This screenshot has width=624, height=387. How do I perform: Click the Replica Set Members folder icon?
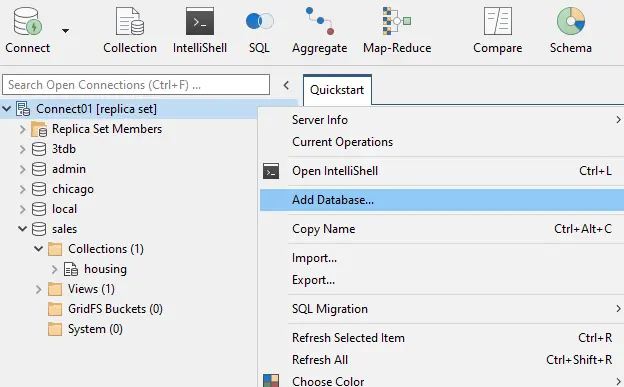pyautogui.click(x=39, y=129)
